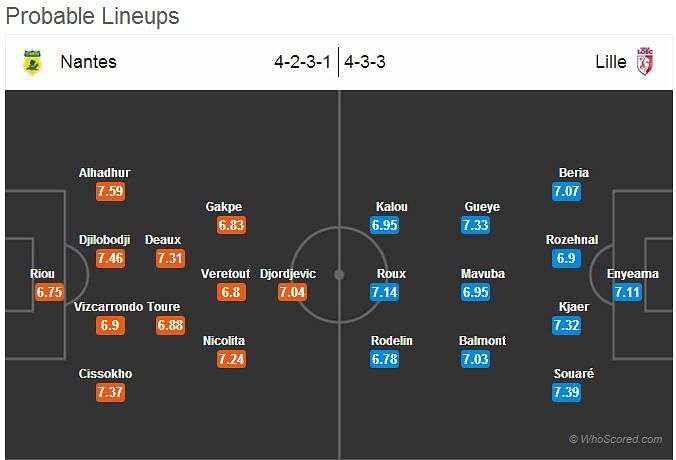Select Riou's 6.75 rating badge
Image resolution: width=676 pixels, height=460 pixels.
[x=49, y=292]
